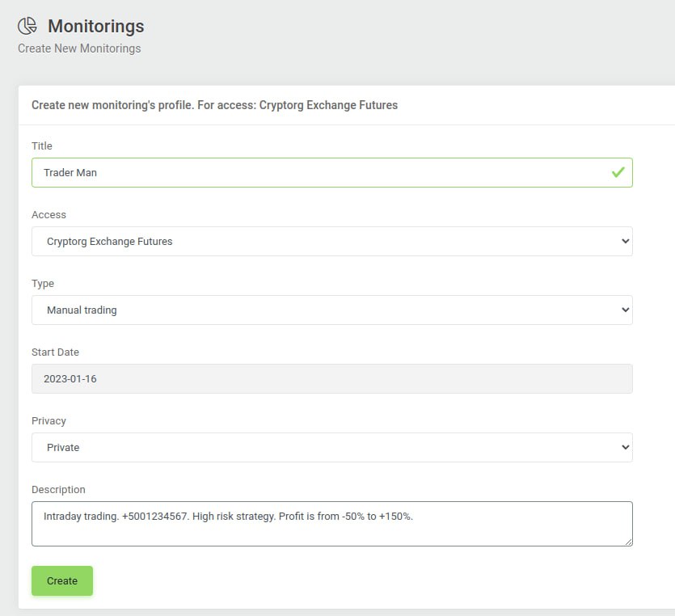Viewport: 675px width, 616px height.
Task: Submit the form with Create button
Action: tap(62, 580)
